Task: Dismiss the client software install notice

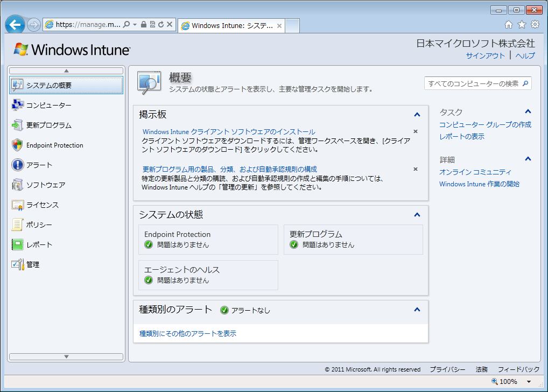Action: [x=416, y=131]
